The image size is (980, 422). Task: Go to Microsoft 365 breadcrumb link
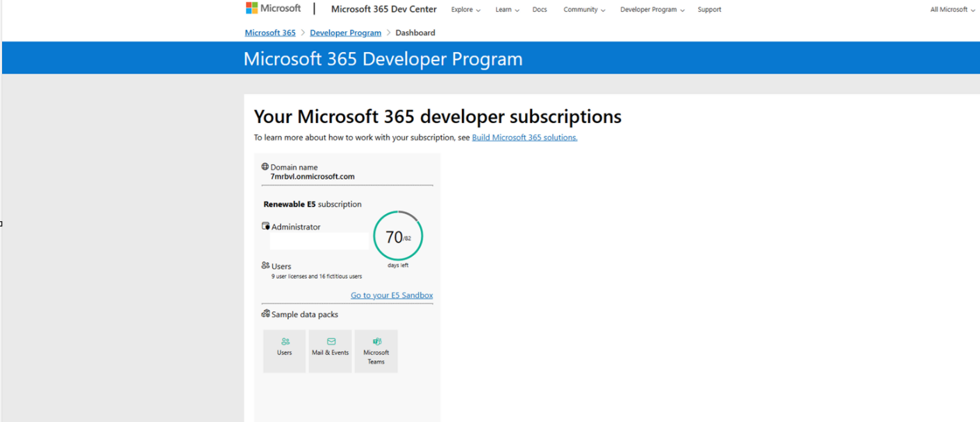point(270,33)
